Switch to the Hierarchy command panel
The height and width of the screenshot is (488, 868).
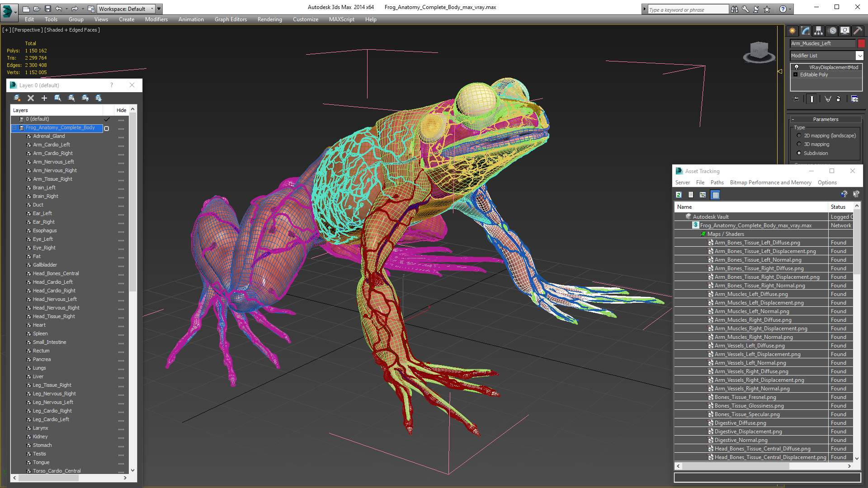819,31
